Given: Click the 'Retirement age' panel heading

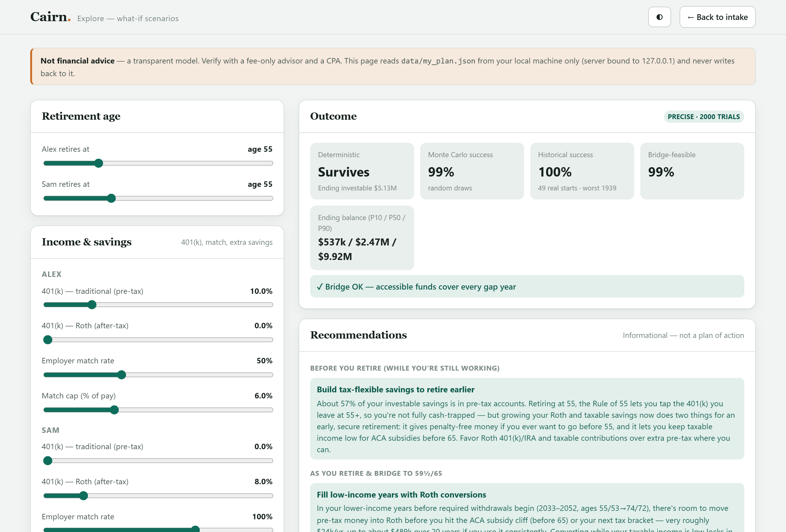Looking at the screenshot, I should coord(81,116).
